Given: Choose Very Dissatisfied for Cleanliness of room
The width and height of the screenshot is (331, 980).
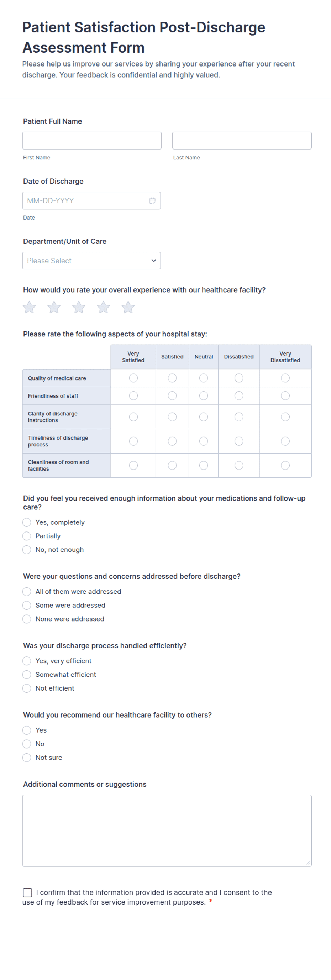Looking at the screenshot, I should click(x=285, y=465).
